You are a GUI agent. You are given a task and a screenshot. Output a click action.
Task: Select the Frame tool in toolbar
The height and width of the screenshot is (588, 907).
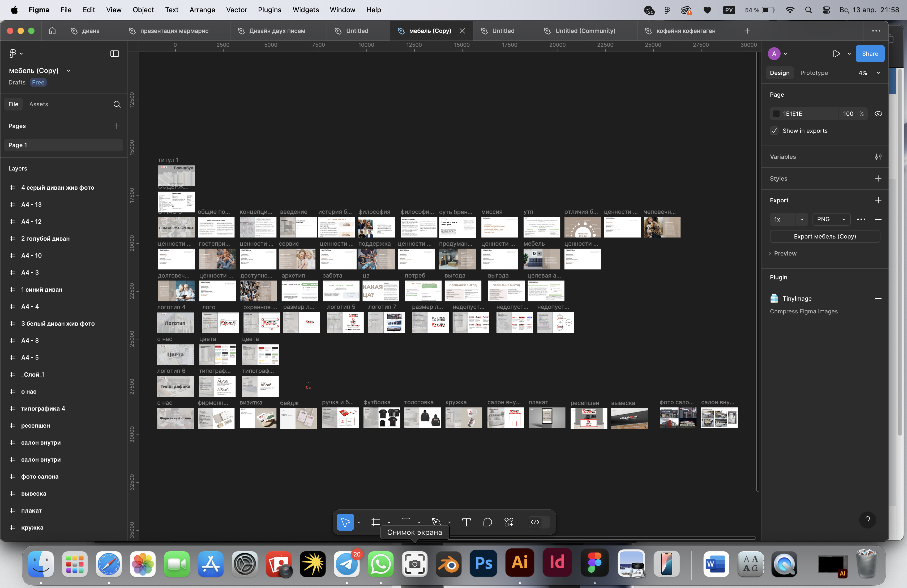point(375,522)
